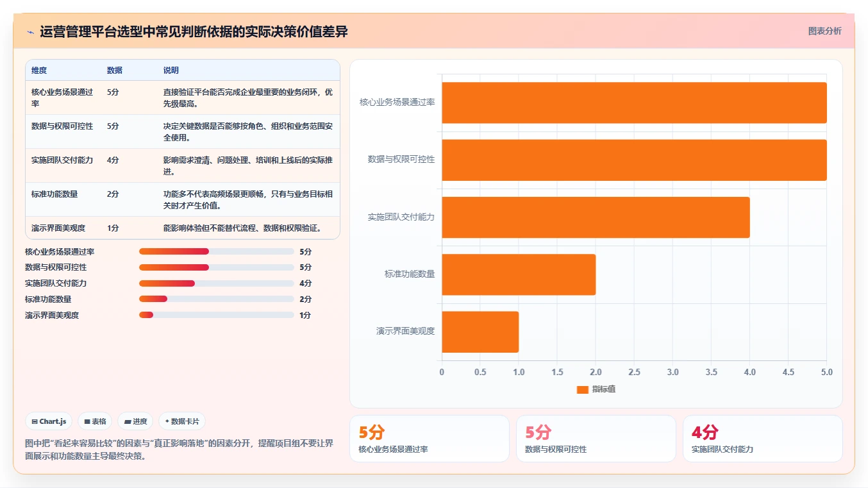This screenshot has width=868, height=488.
Task: Click the 5.0 tick on the chart x-axis
Action: pos(827,372)
